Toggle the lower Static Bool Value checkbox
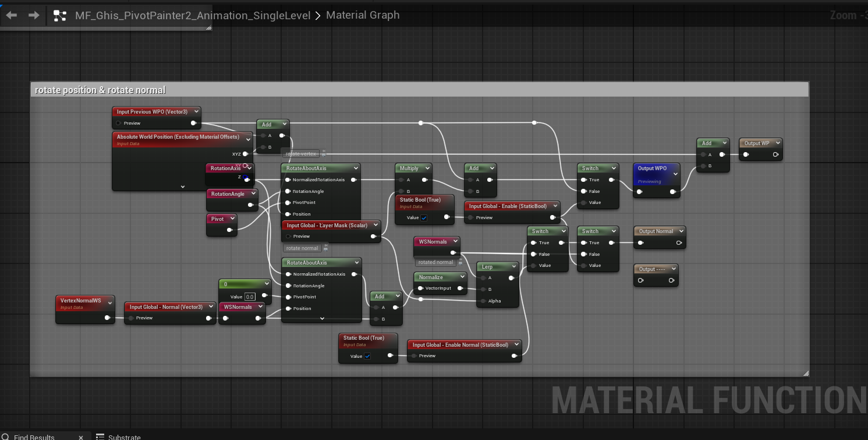This screenshot has height=440, width=868. pyautogui.click(x=367, y=356)
